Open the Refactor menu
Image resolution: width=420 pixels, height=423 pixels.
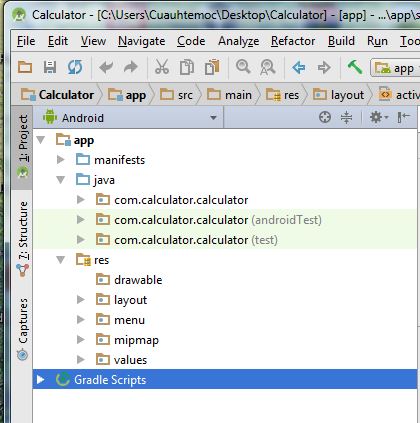pyautogui.click(x=293, y=41)
